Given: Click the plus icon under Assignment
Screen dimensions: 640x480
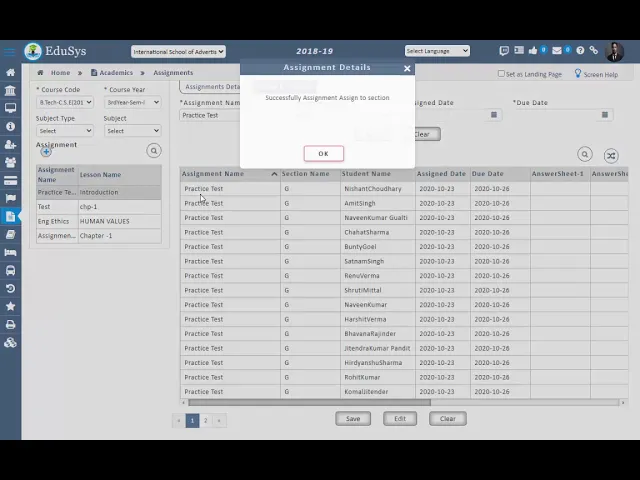Looking at the screenshot, I should pos(46,152).
